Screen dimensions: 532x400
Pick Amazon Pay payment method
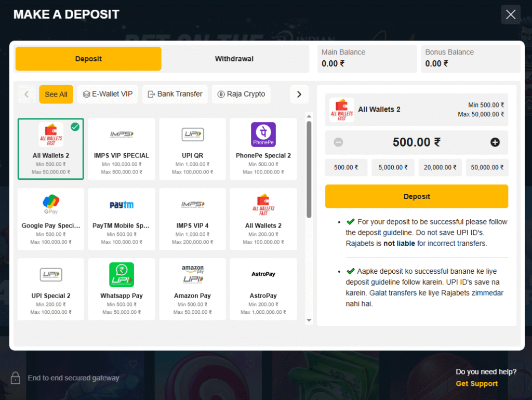tap(192, 289)
